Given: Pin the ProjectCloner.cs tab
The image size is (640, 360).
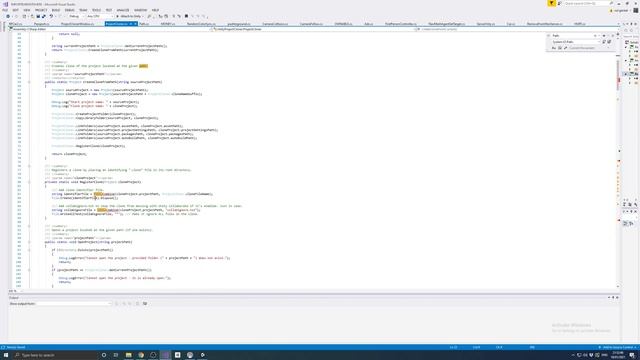Looking at the screenshot, I should pos(130,24).
